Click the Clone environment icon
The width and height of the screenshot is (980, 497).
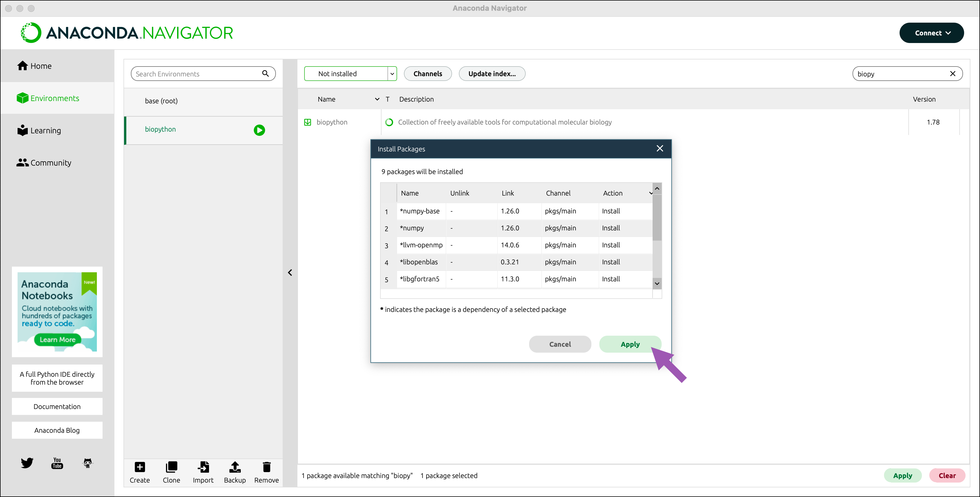(x=171, y=467)
